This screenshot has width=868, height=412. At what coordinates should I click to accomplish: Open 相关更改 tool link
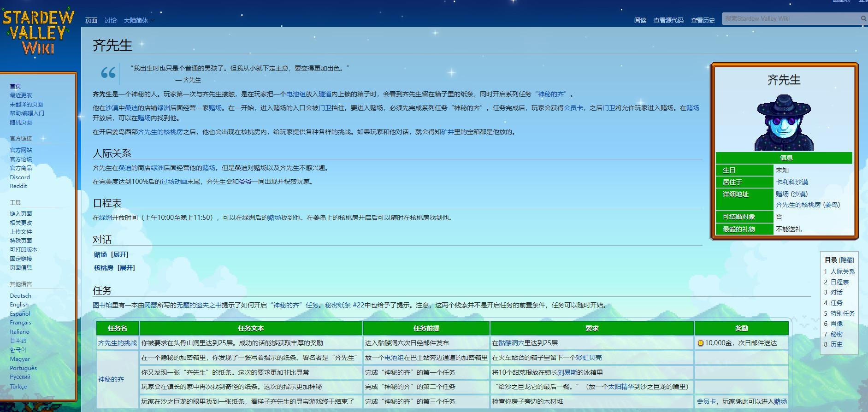tap(21, 223)
